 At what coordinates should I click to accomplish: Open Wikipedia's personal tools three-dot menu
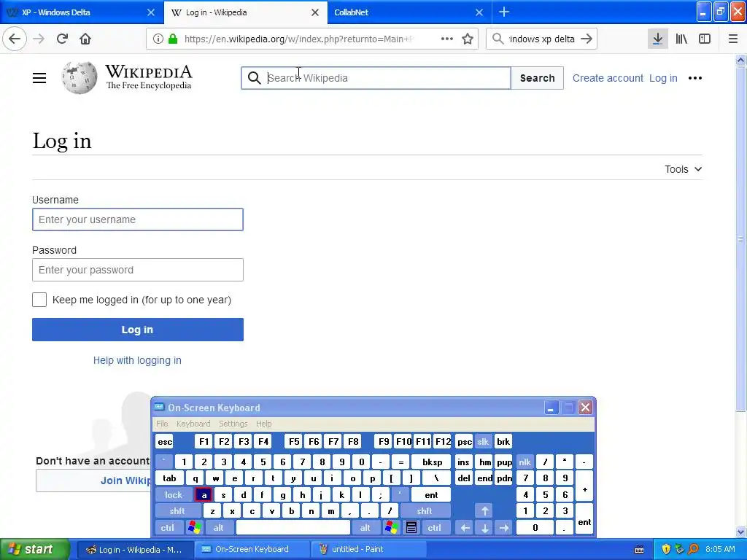coord(695,78)
